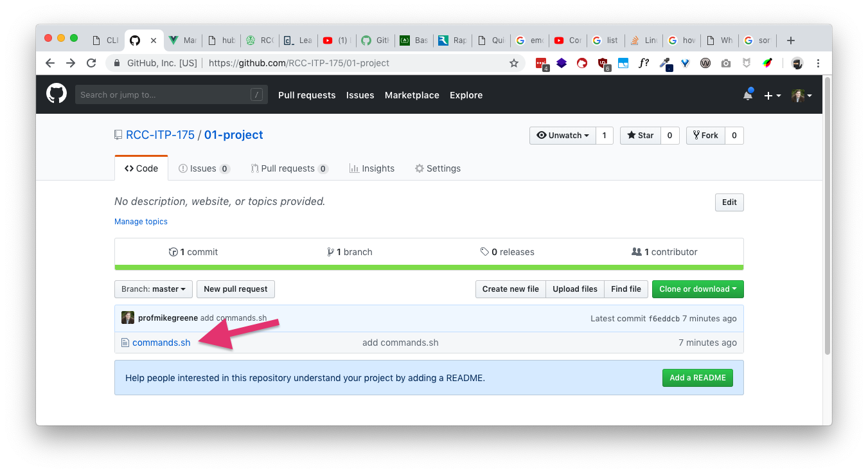The image size is (868, 473).
Task: View the 1 branch list
Action: click(350, 252)
